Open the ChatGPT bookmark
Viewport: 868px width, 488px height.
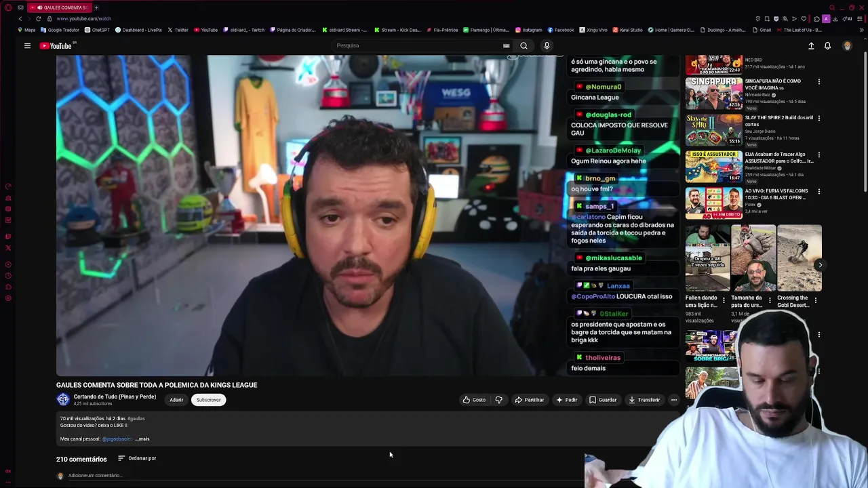click(x=97, y=30)
